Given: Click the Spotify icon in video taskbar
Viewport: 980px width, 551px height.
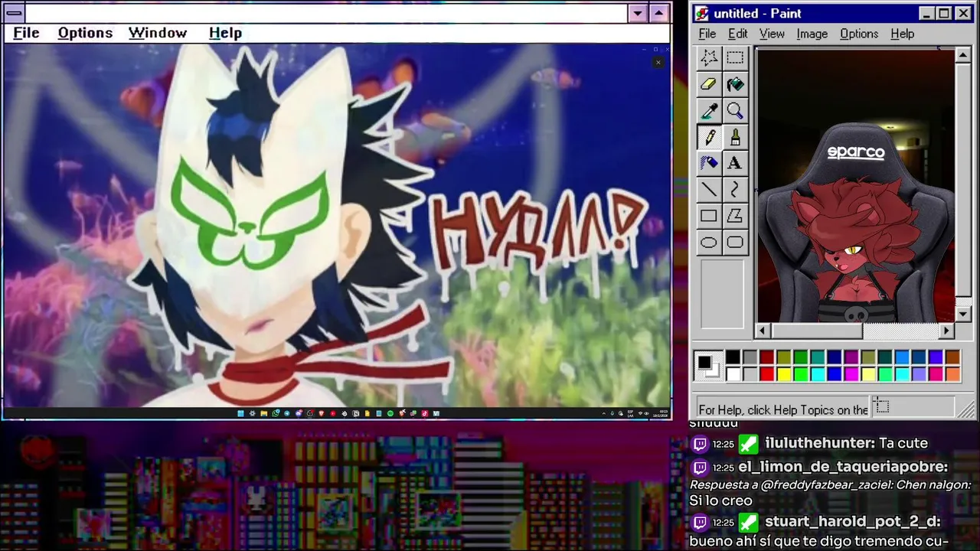Looking at the screenshot, I should pos(390,413).
